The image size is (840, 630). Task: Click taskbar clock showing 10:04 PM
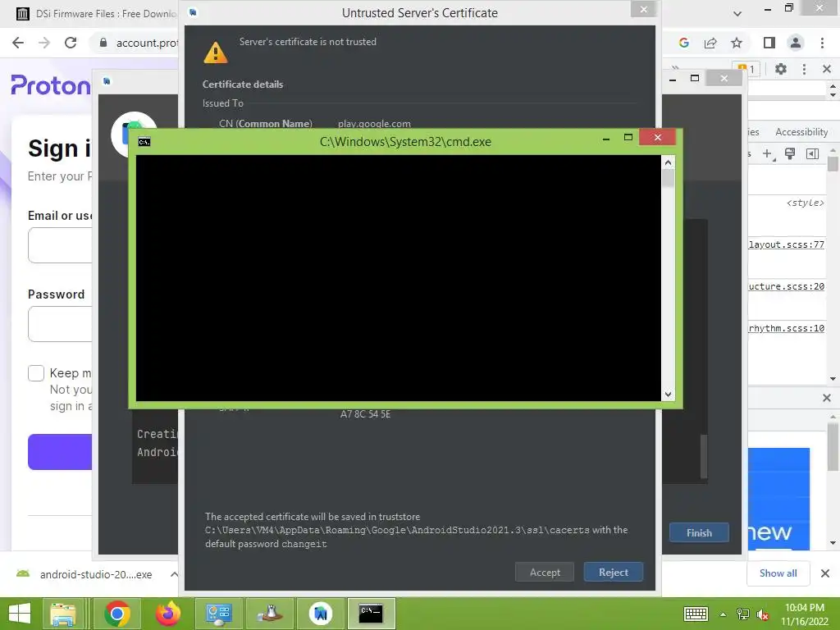click(x=804, y=614)
